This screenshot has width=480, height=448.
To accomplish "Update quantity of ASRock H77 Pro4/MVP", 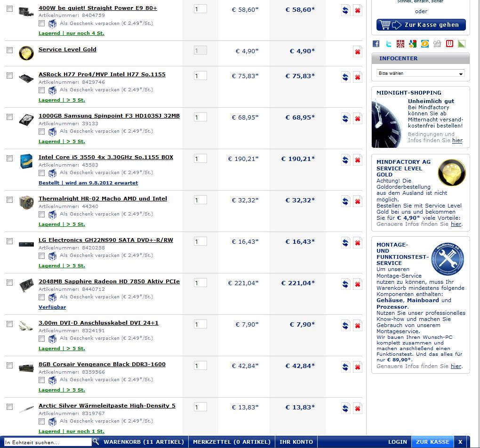I will click(345, 77).
